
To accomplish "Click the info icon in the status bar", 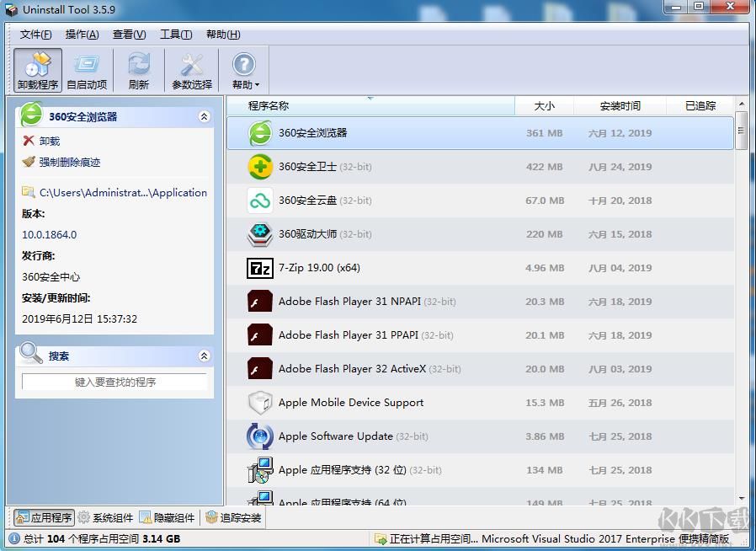I will 14,538.
